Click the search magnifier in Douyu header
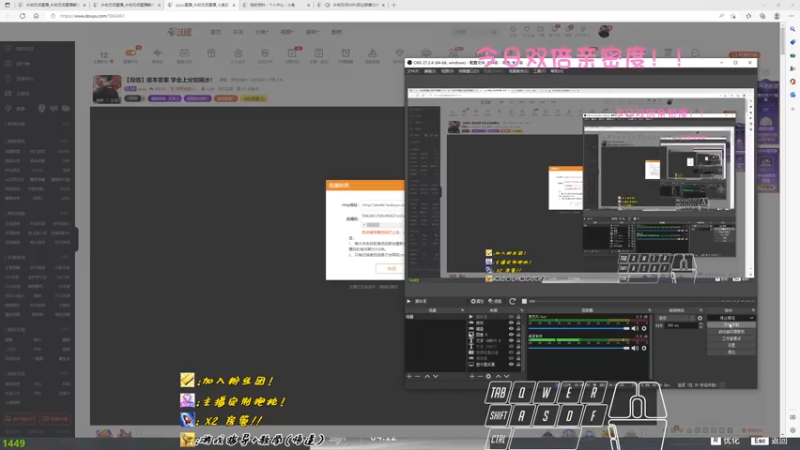The image size is (800, 450). 493,32
